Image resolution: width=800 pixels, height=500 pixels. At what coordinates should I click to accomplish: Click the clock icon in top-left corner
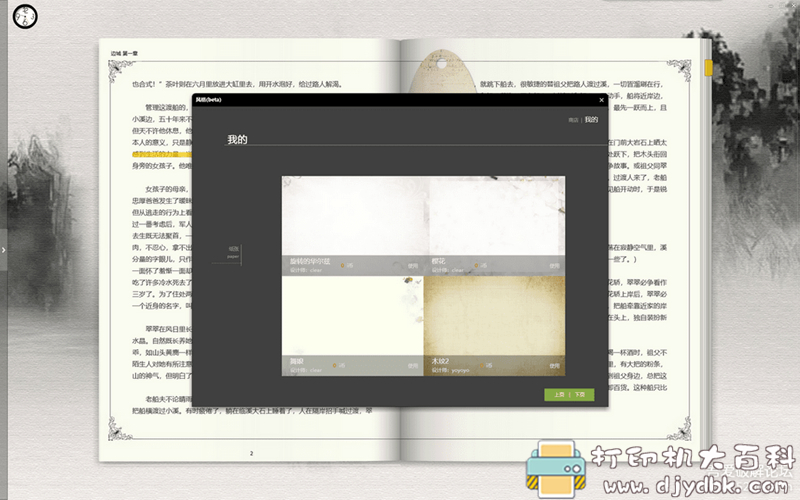point(25,16)
